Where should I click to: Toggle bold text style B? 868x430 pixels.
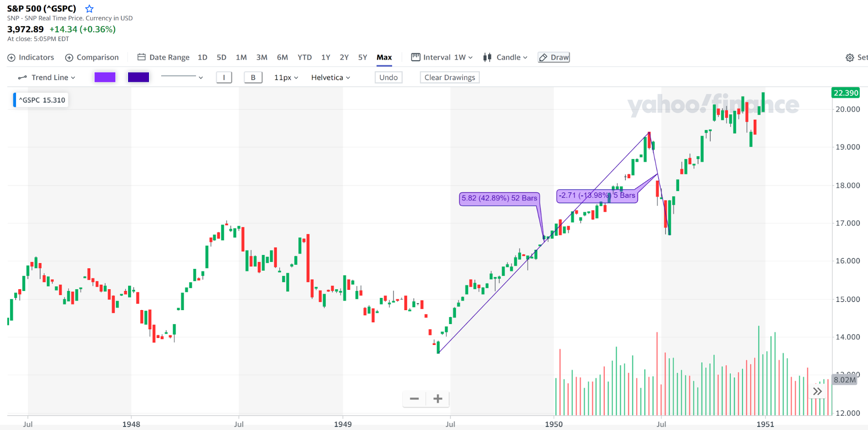point(253,77)
